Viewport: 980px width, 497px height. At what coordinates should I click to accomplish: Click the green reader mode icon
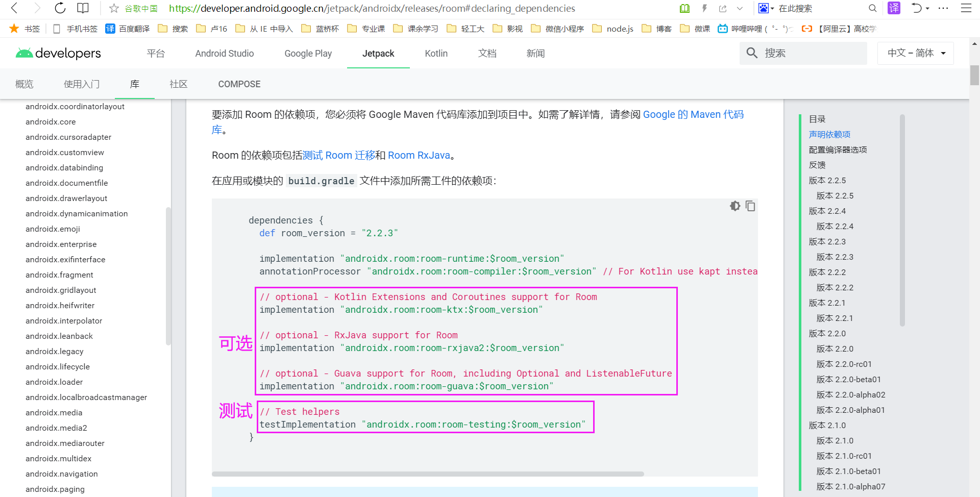(685, 8)
